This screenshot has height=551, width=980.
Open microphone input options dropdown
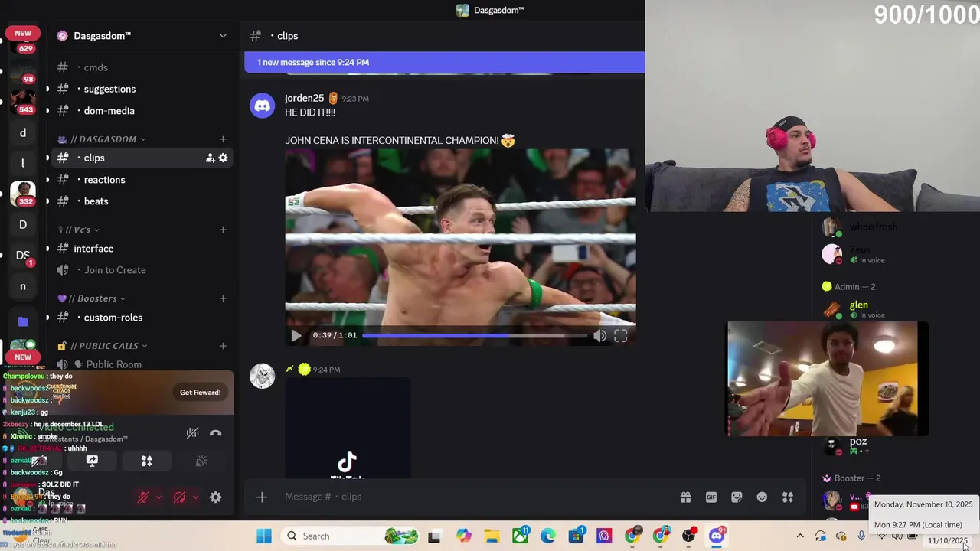click(158, 497)
